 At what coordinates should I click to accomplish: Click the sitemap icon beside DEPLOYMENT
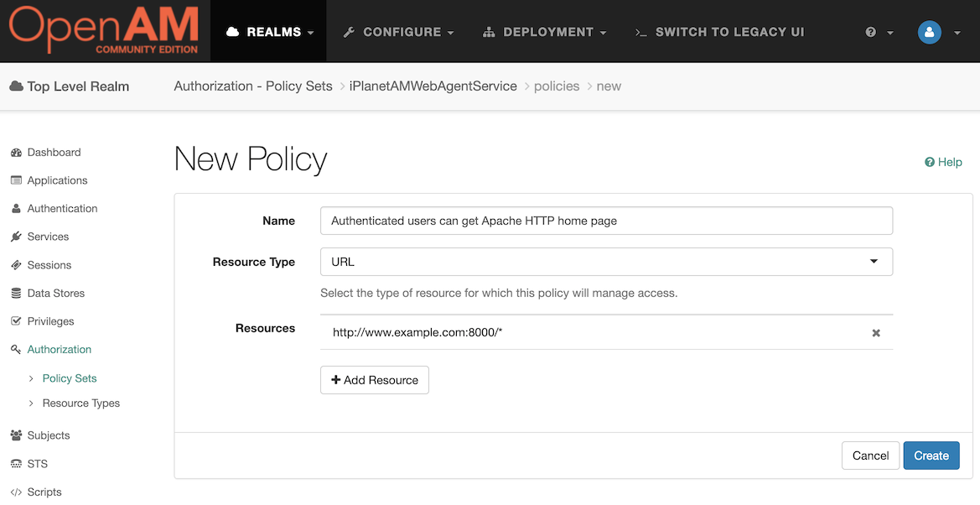[489, 32]
